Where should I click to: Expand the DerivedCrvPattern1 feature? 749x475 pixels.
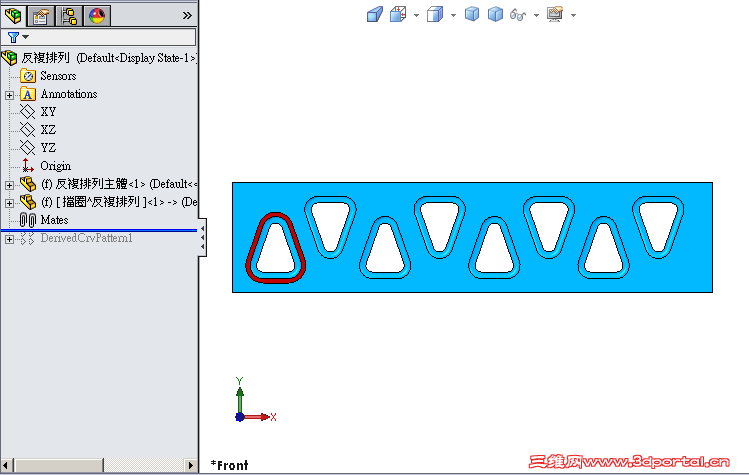click(x=9, y=239)
